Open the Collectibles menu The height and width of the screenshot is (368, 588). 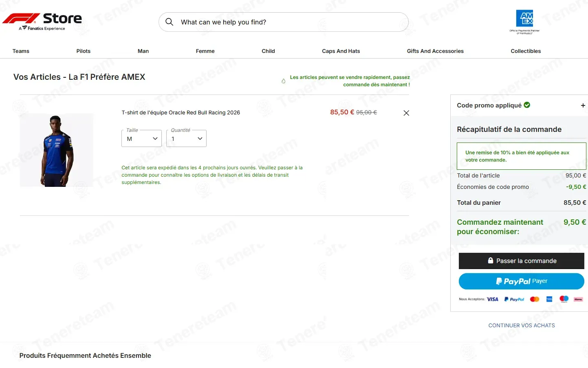point(526,51)
